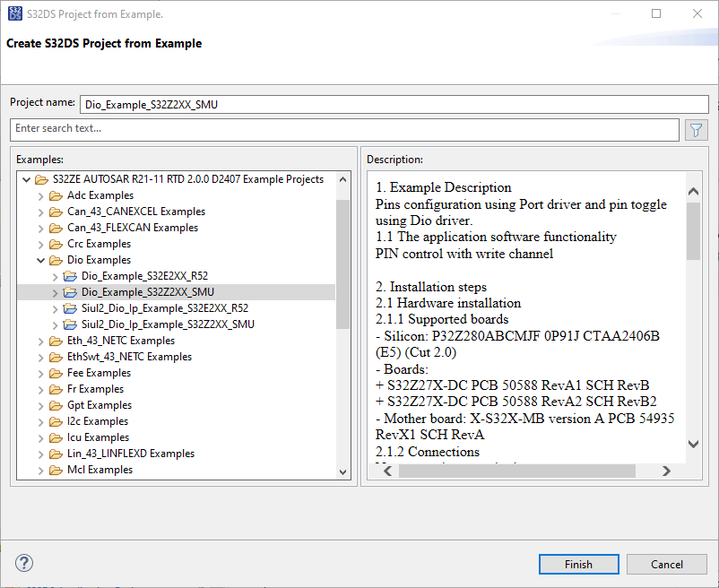
Task: Collapse the Dio Examples tree node
Action: coord(40,260)
